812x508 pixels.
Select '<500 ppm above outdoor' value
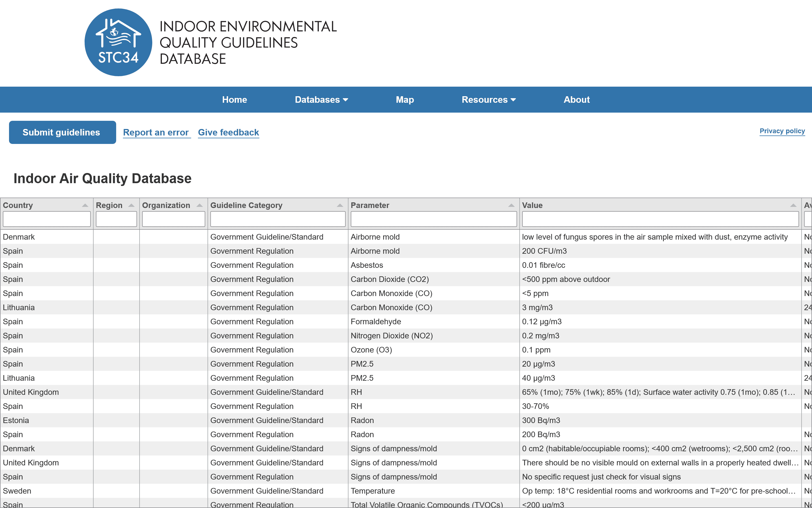click(x=660, y=279)
